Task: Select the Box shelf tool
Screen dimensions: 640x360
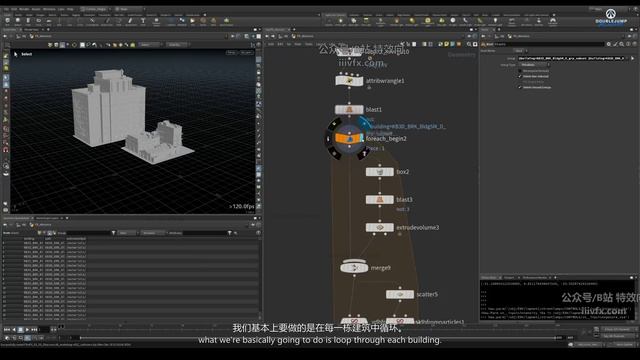Action: (7, 21)
